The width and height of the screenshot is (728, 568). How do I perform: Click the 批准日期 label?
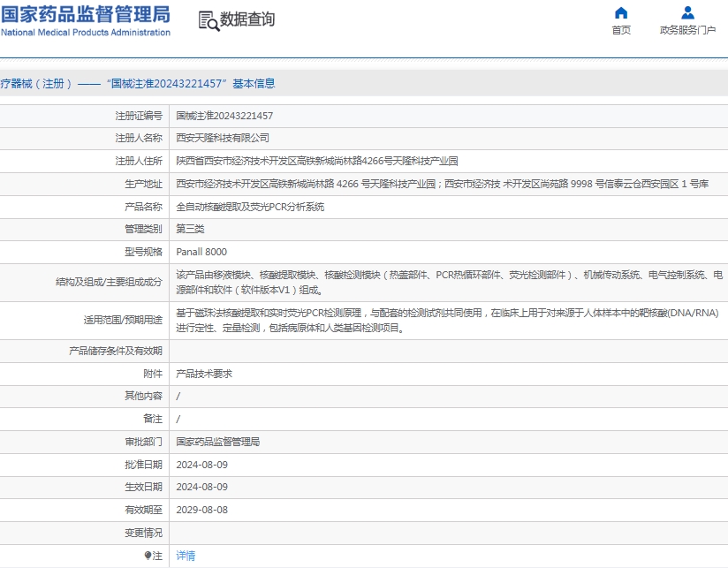coord(143,465)
